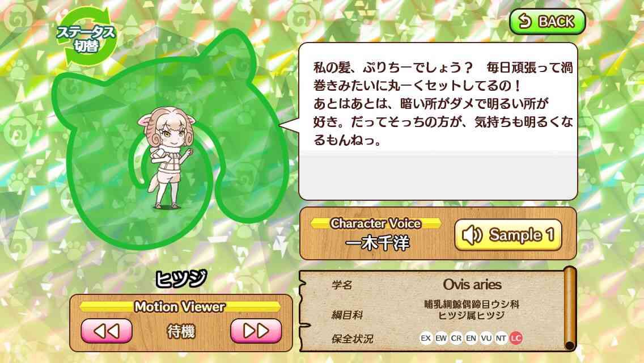Play character voice Sample 1
The width and height of the screenshot is (644, 363).
[x=508, y=235]
